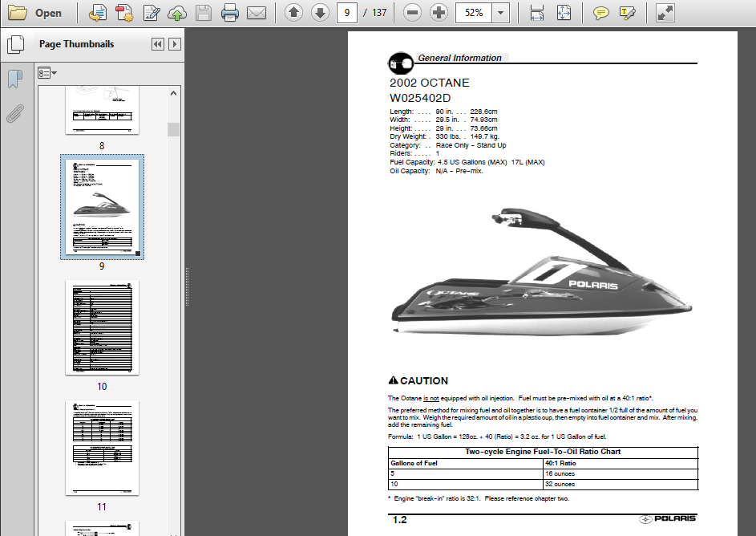Click the W025402D model number

click(x=420, y=98)
